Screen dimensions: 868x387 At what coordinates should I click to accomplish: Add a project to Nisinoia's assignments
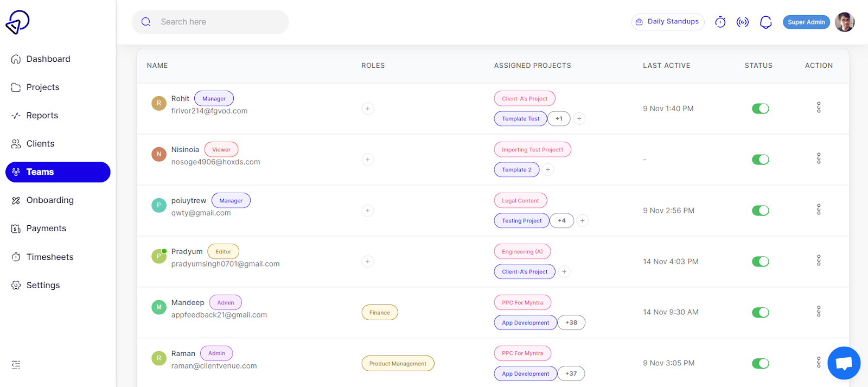click(x=548, y=170)
